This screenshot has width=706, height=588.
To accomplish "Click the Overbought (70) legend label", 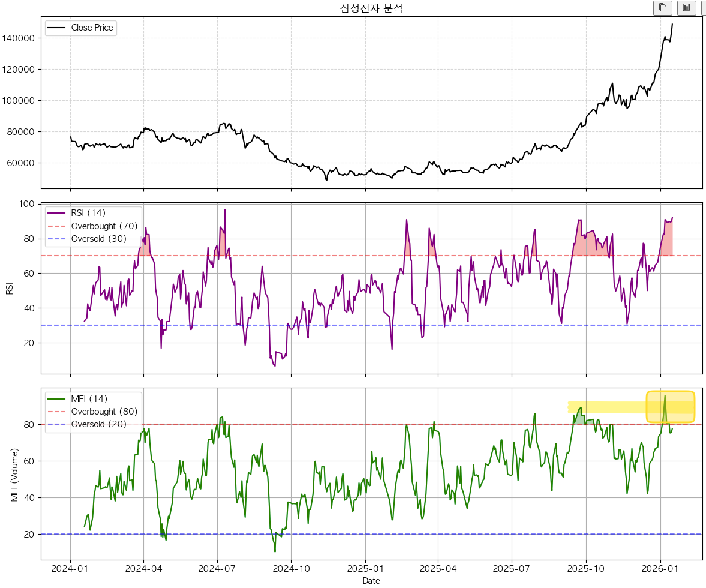I will click(x=104, y=226).
